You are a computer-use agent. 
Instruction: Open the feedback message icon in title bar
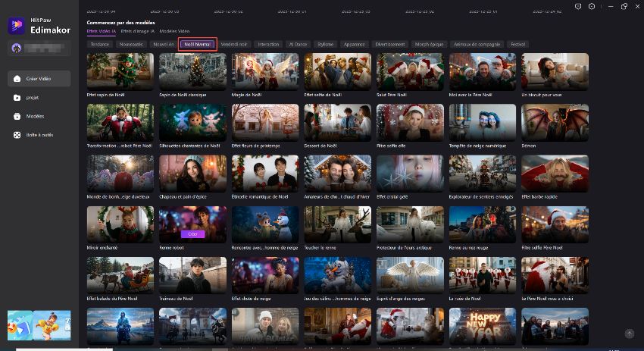click(x=577, y=5)
